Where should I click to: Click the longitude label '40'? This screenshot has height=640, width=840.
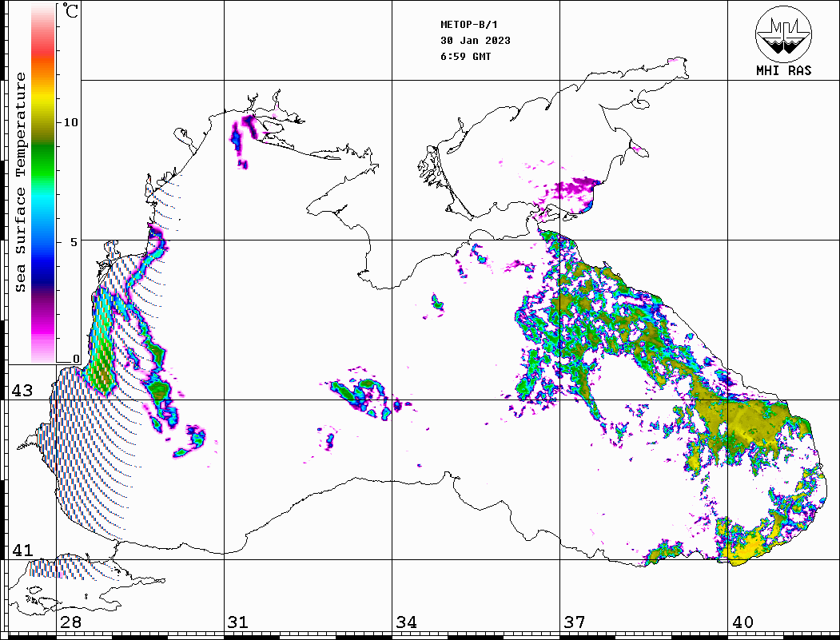(742, 622)
